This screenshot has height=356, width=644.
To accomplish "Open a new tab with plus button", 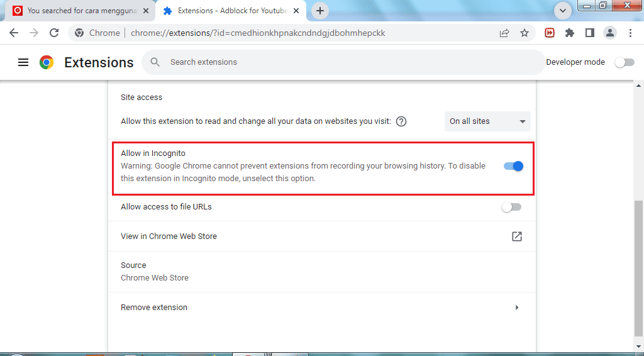I will pyautogui.click(x=320, y=11).
